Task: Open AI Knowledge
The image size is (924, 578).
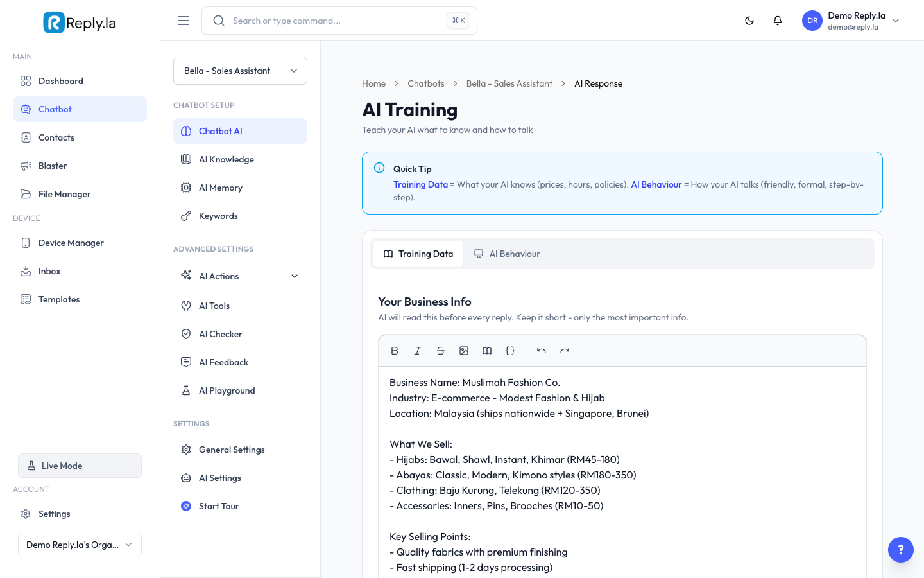Action: click(x=240, y=159)
